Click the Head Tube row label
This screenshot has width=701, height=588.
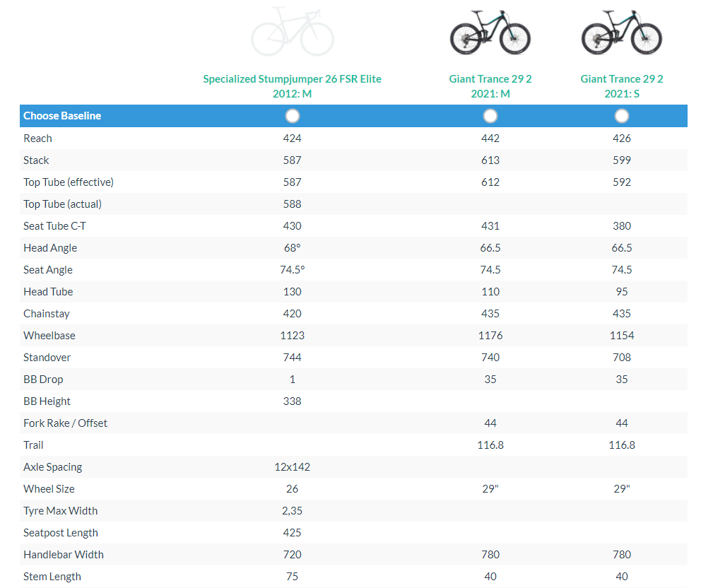(48, 292)
